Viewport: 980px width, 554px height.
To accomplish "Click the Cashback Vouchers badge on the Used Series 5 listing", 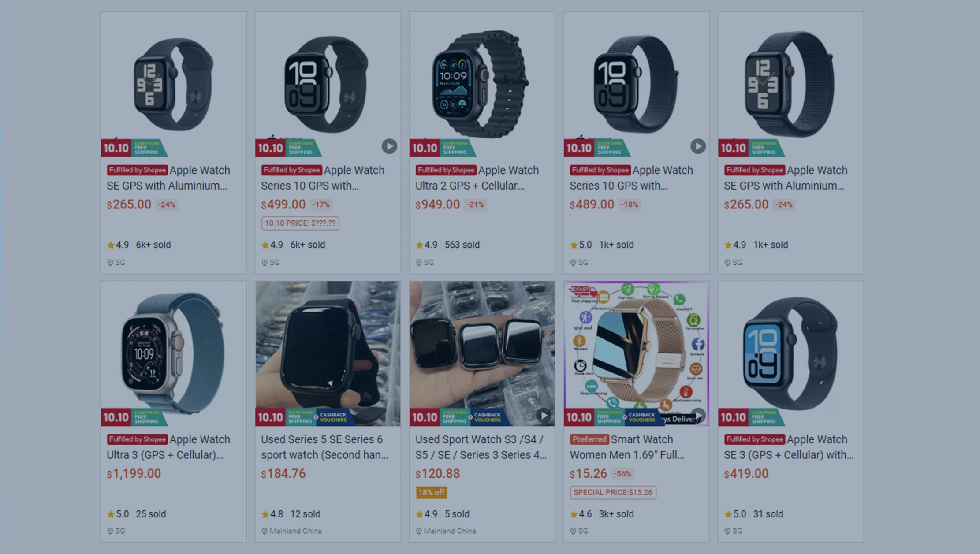I will click(333, 417).
